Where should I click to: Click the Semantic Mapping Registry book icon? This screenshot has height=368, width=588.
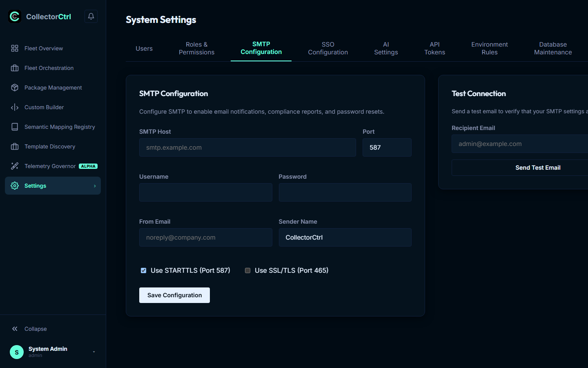[15, 127]
